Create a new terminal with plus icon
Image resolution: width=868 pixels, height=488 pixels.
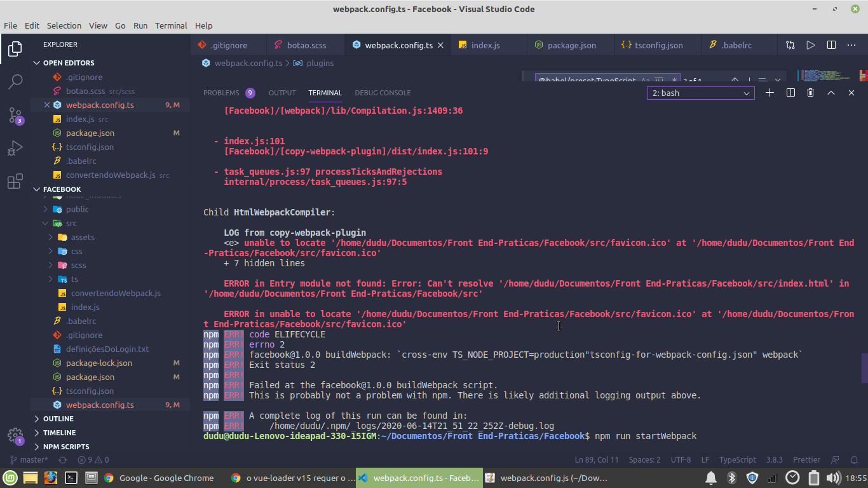coord(770,93)
